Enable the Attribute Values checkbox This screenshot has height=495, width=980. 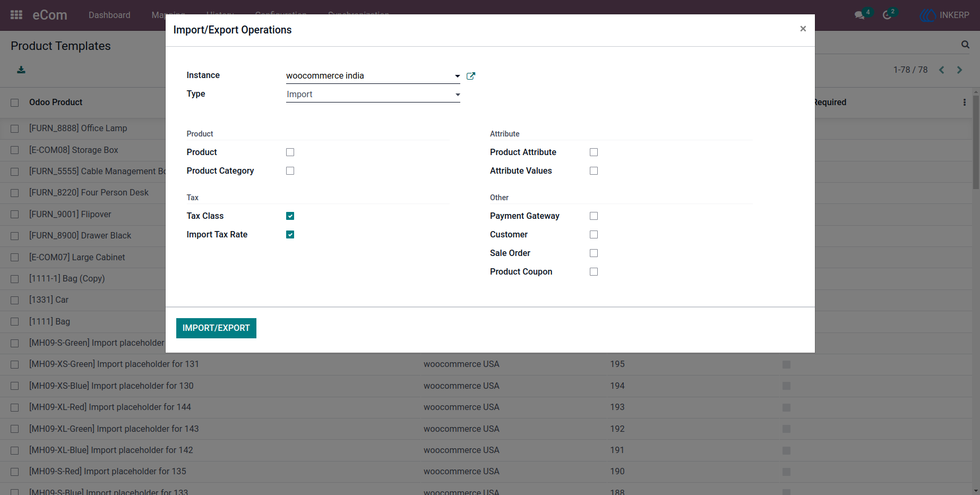tap(594, 171)
